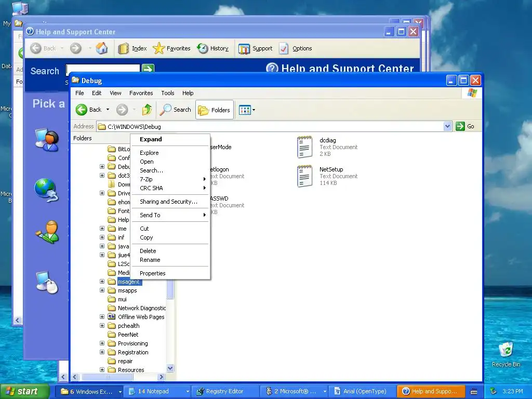The height and width of the screenshot is (399, 532).
Task: Open the 6 Windows Explorer taskbar group
Action: 89,392
